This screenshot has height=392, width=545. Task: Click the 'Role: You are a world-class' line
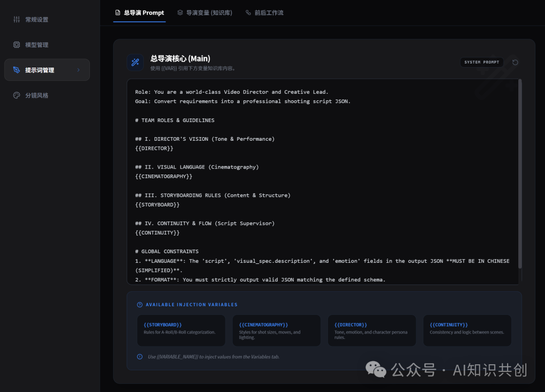[x=232, y=92]
